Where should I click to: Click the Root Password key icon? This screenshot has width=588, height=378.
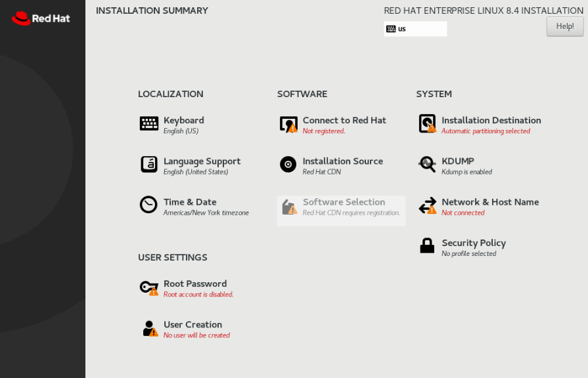click(149, 287)
